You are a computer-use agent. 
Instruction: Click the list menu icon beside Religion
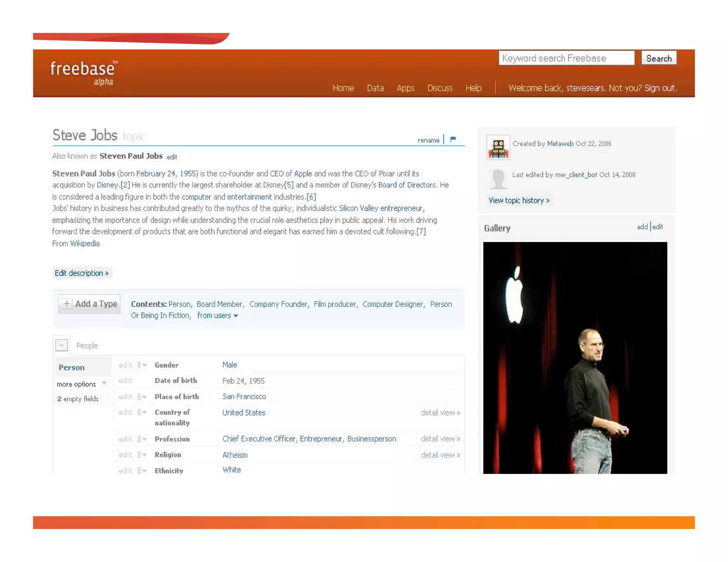pos(141,455)
